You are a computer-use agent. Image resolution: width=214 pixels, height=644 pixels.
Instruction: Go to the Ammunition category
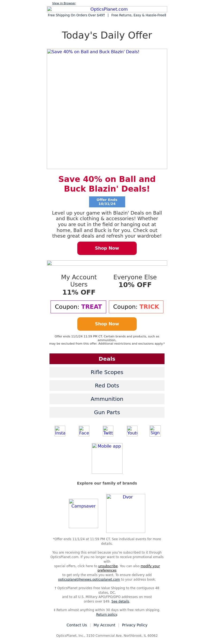(107, 399)
